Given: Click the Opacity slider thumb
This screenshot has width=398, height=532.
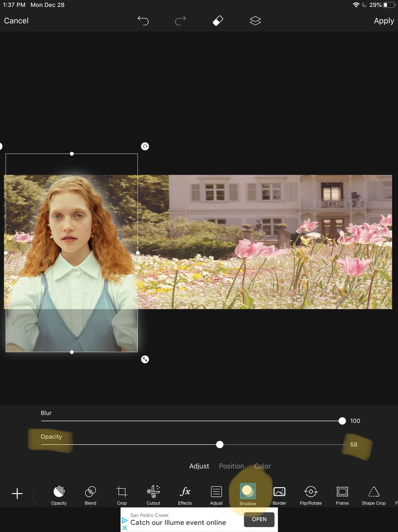Looking at the screenshot, I should tap(220, 445).
